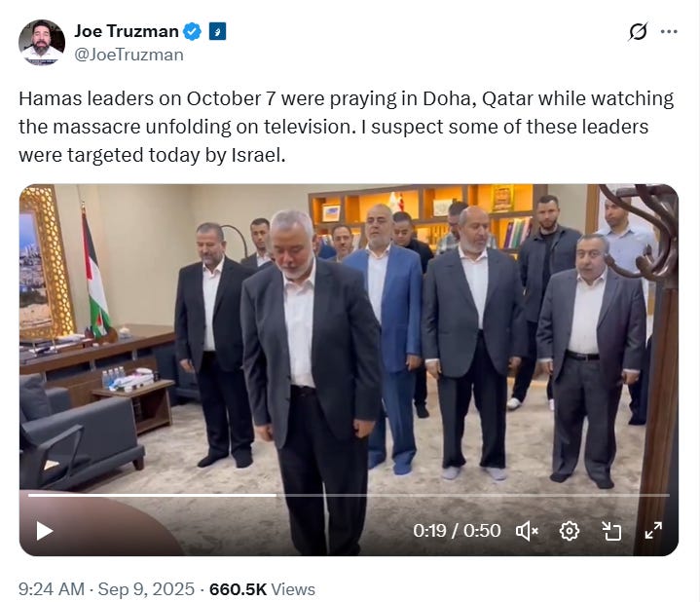The width and height of the screenshot is (700, 602).
Task: Open the three-dot more options menu
Action: tap(669, 31)
